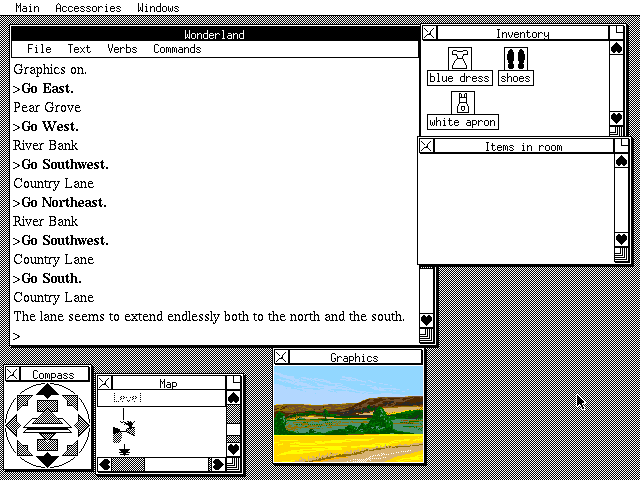
Task: Open the File menu in Wonderland
Action: click(39, 49)
